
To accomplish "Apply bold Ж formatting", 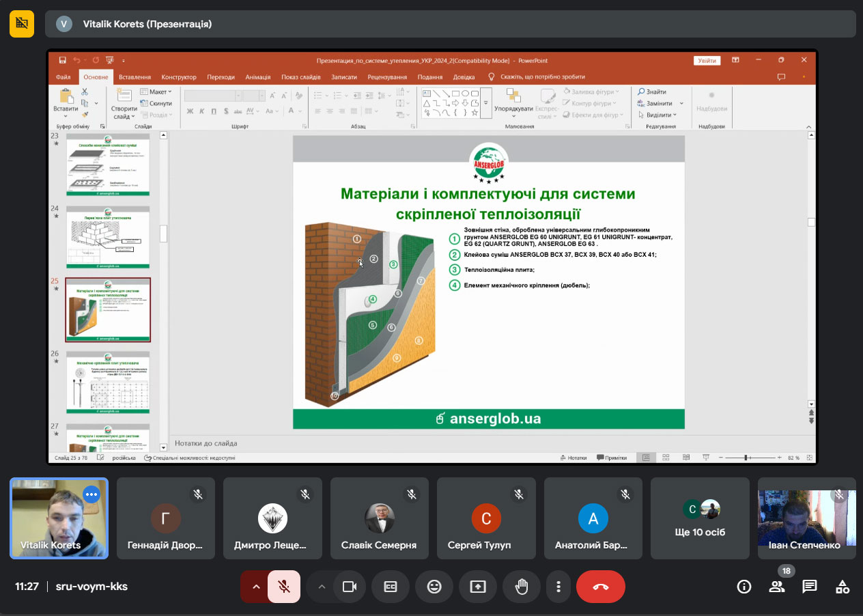I will [190, 111].
